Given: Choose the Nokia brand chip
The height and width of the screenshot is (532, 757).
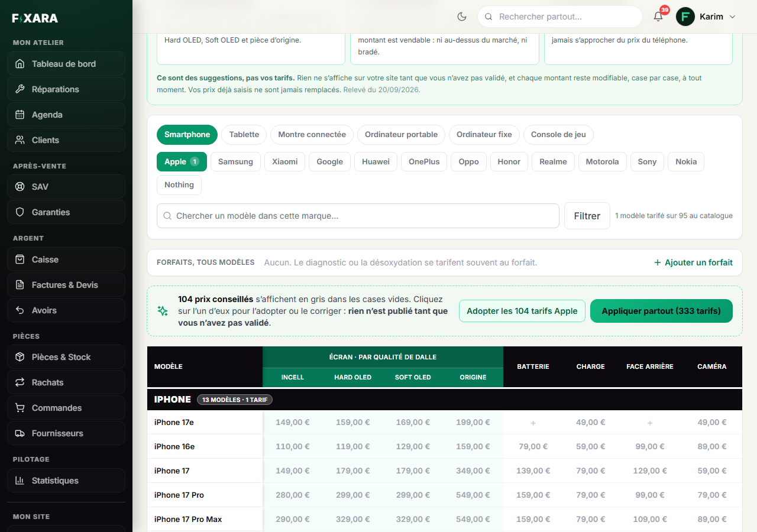Looking at the screenshot, I should click(686, 161).
